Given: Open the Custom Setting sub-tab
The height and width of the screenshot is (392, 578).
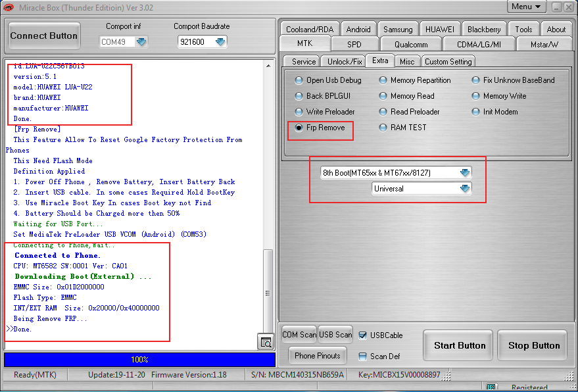Looking at the screenshot, I should click(448, 62).
